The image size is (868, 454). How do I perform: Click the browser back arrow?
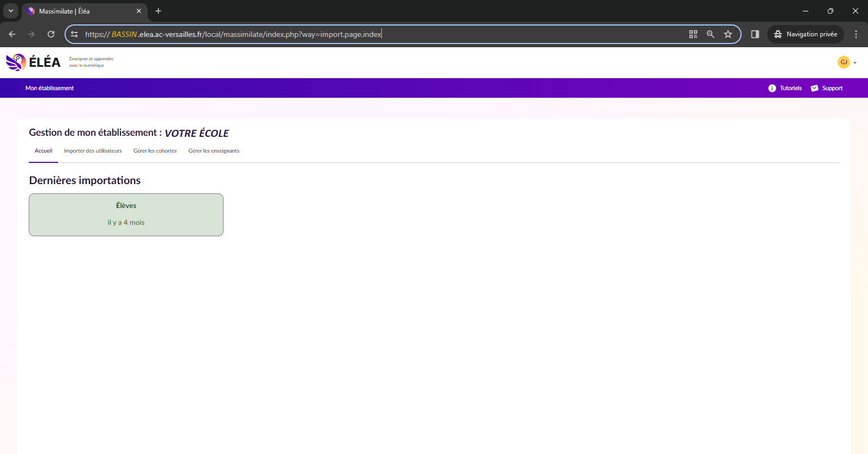(12, 34)
